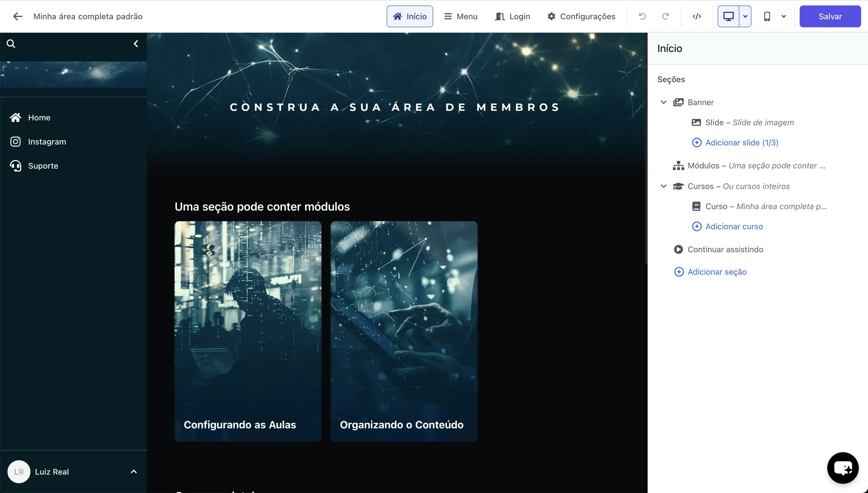Switch to mobile preview mode
The width and height of the screenshot is (868, 493).
click(x=767, y=16)
